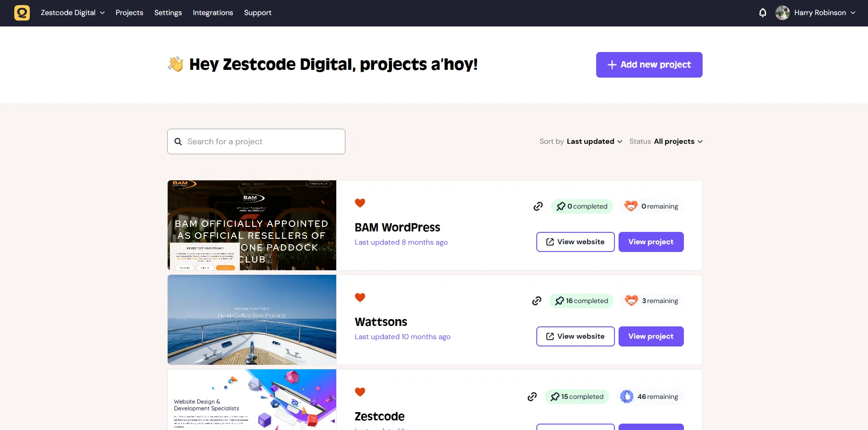This screenshot has width=868, height=430.
Task: Open BAM WordPress project thumbnail
Action: (252, 225)
